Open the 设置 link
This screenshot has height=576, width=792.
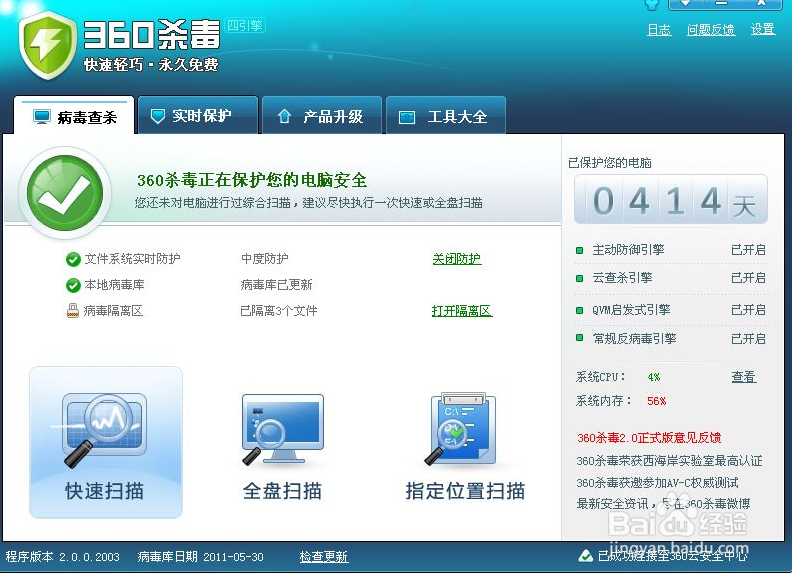point(763,29)
